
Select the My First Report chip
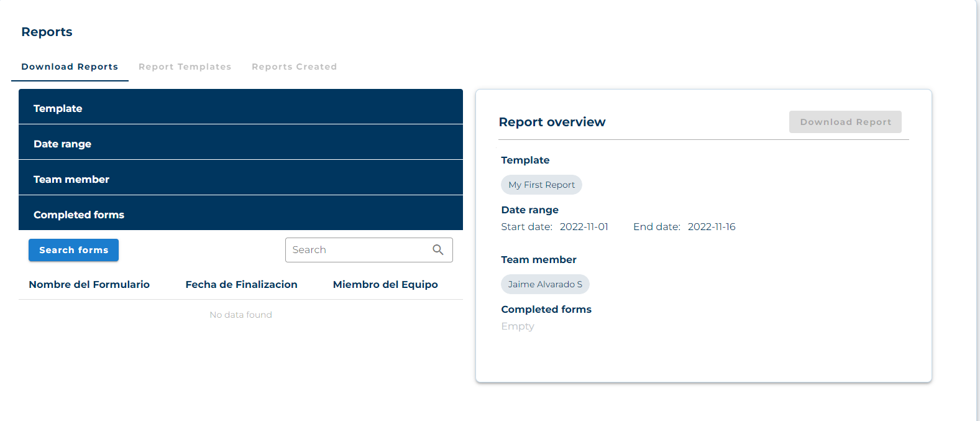coord(541,185)
